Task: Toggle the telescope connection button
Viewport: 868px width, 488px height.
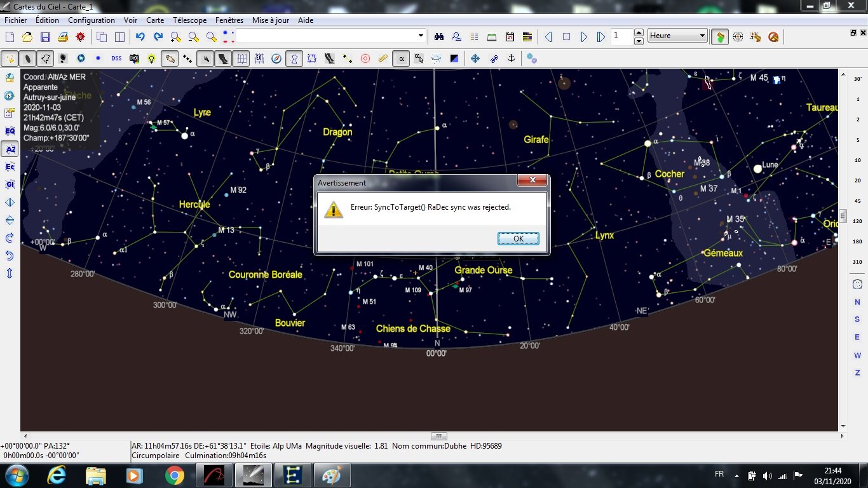Action: click(720, 37)
